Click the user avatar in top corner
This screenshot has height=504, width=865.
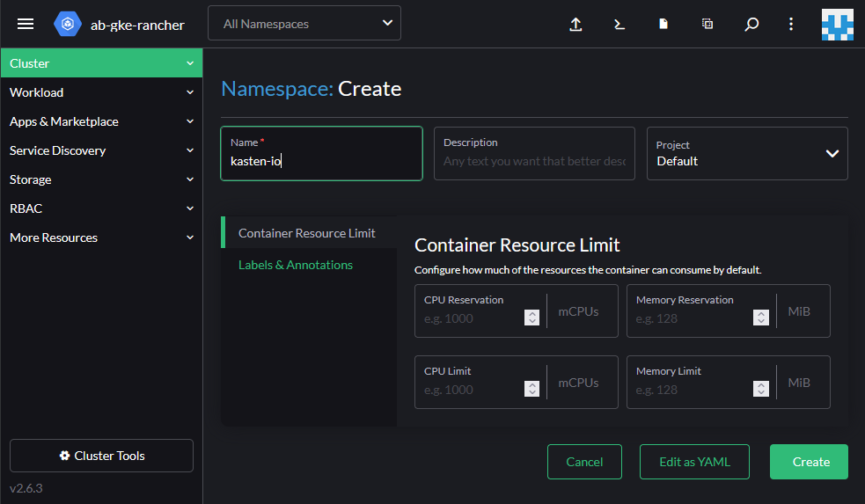pyautogui.click(x=837, y=25)
